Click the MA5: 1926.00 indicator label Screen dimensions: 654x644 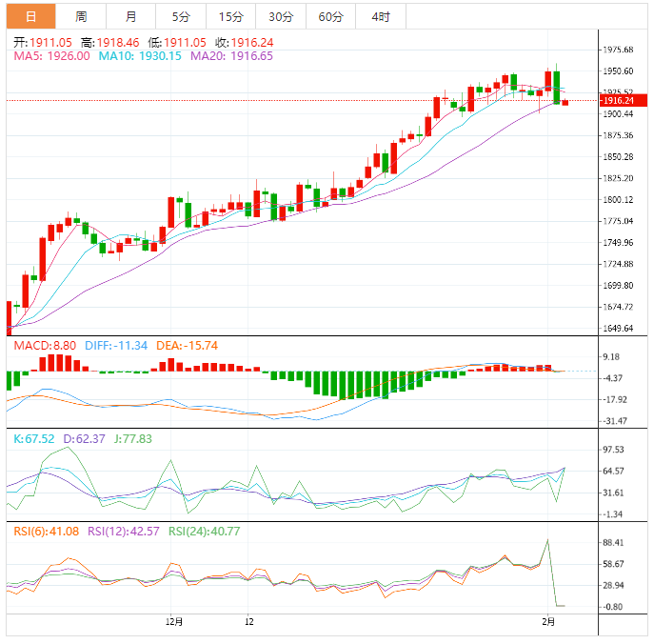coord(50,56)
